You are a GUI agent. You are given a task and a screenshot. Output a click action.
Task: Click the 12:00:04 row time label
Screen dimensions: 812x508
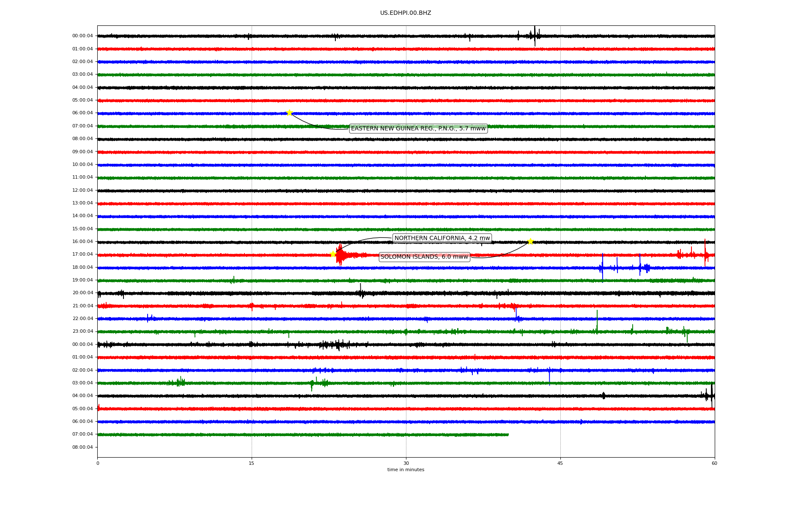[x=82, y=190]
